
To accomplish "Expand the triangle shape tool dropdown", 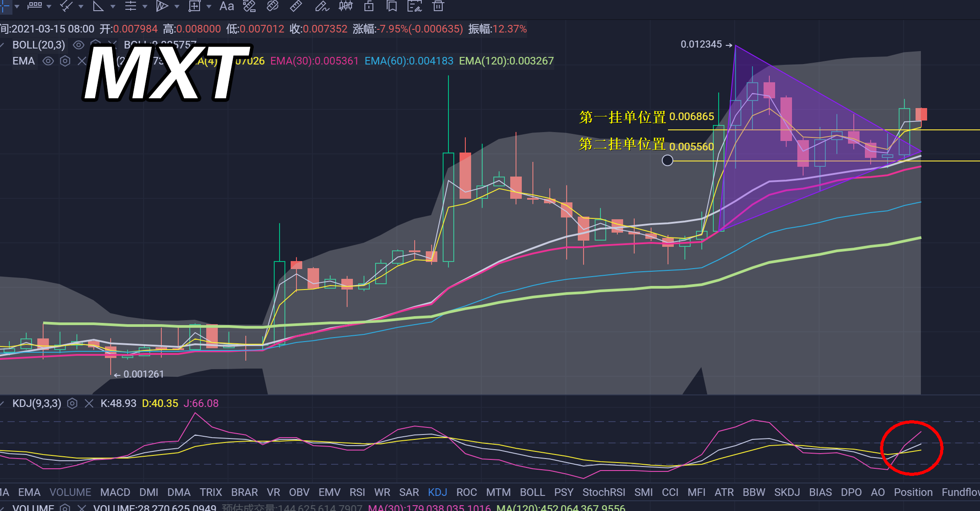I will pyautogui.click(x=113, y=7).
